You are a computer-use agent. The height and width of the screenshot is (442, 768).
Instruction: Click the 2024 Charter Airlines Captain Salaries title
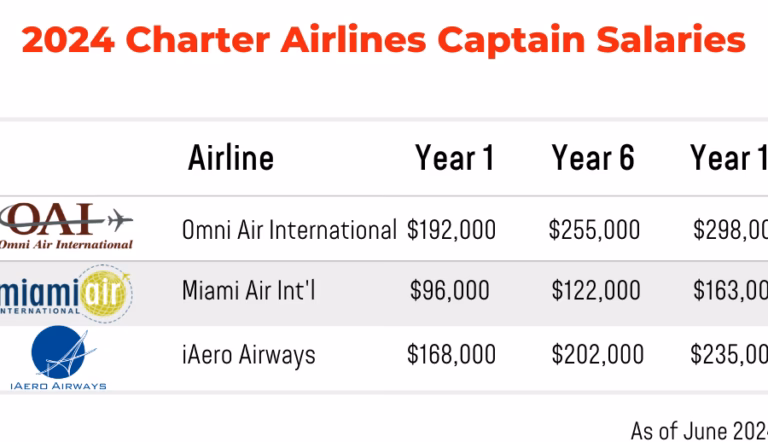tap(384, 40)
